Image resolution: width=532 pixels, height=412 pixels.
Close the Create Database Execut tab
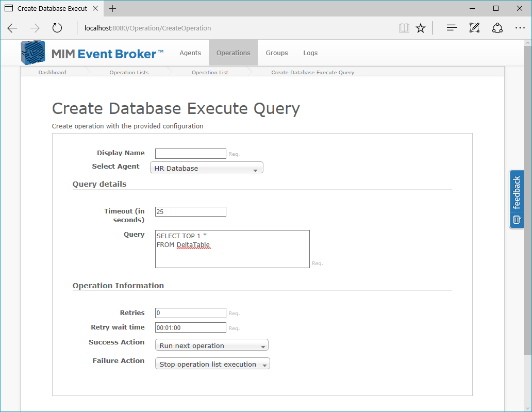click(95, 8)
